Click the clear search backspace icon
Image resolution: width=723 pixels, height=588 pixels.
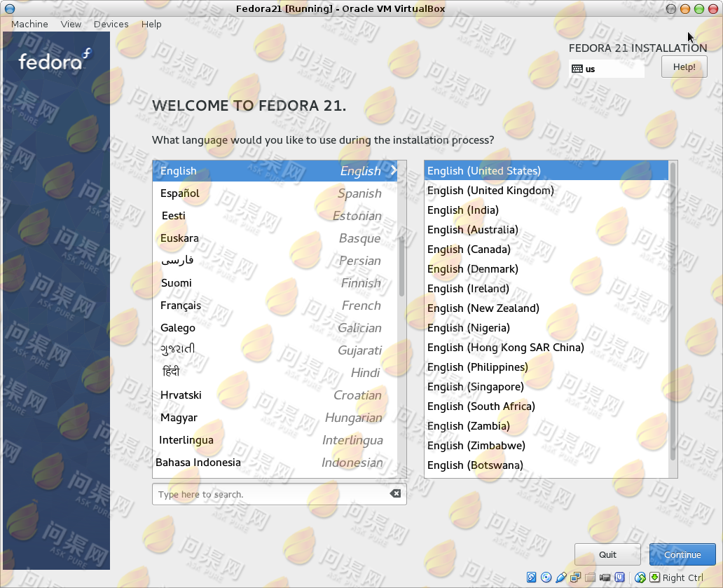(395, 493)
